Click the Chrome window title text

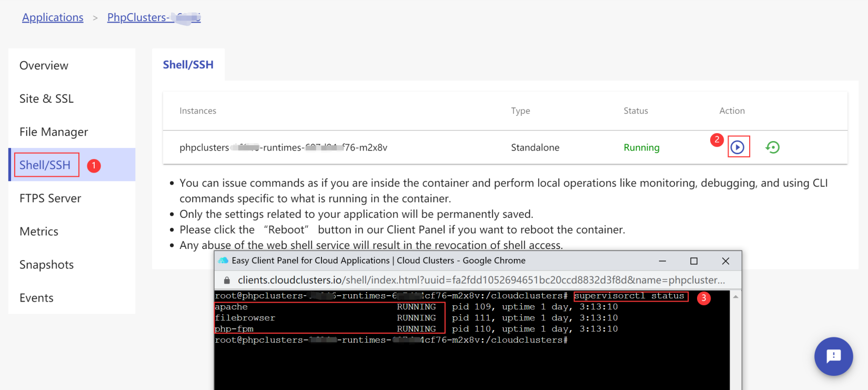pyautogui.click(x=379, y=261)
